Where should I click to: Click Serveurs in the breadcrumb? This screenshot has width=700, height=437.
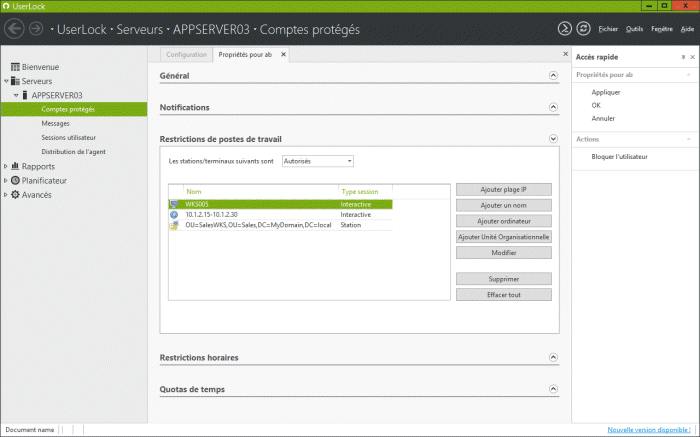[x=139, y=29]
